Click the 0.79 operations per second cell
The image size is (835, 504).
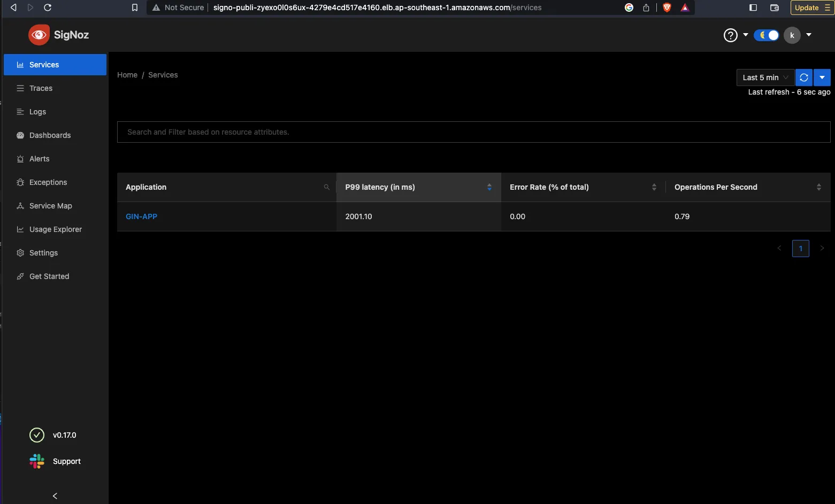point(748,216)
